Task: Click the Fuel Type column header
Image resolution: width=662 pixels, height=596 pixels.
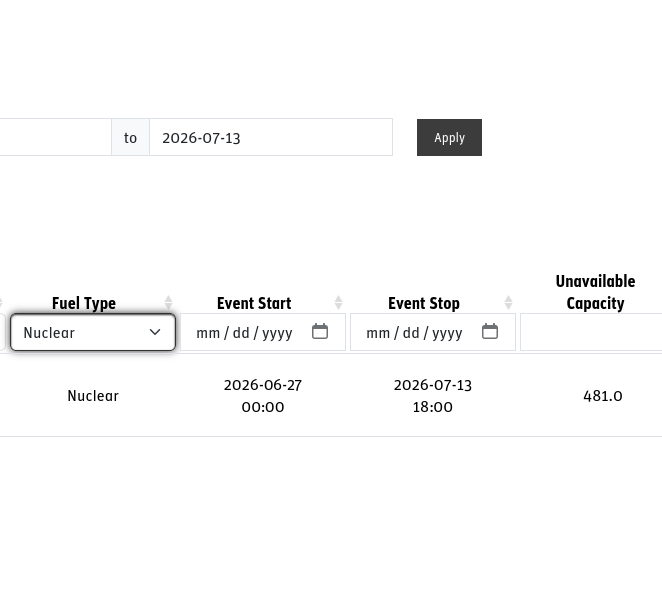Action: (x=84, y=303)
